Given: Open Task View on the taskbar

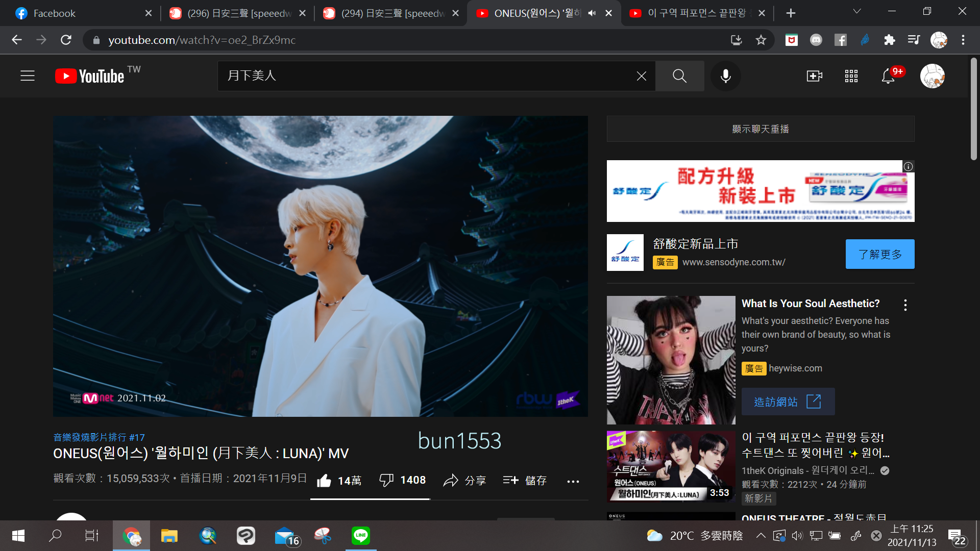Looking at the screenshot, I should (92, 536).
